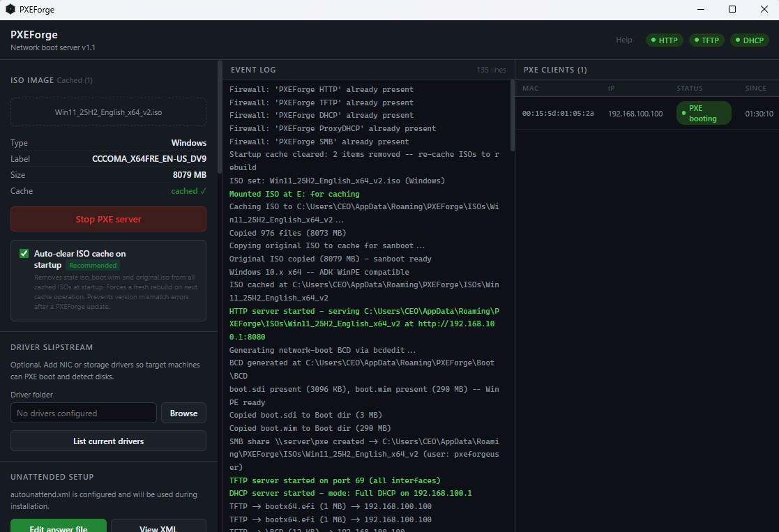Click log line 'Windows 10.x x64 -- ADK WinPE compatible'
The width and height of the screenshot is (779, 532).
coord(319,272)
